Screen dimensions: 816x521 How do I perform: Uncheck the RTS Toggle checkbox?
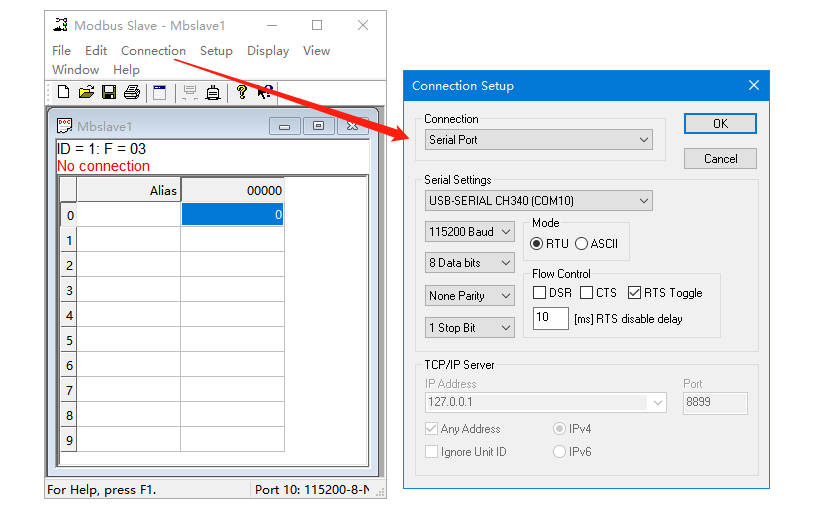pyautogui.click(x=635, y=293)
